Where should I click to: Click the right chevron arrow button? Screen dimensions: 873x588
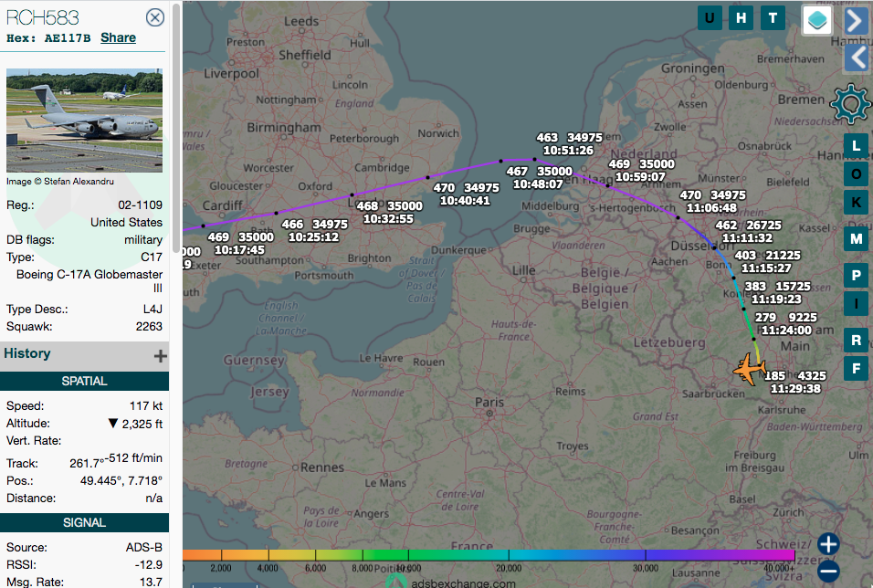pos(855,21)
